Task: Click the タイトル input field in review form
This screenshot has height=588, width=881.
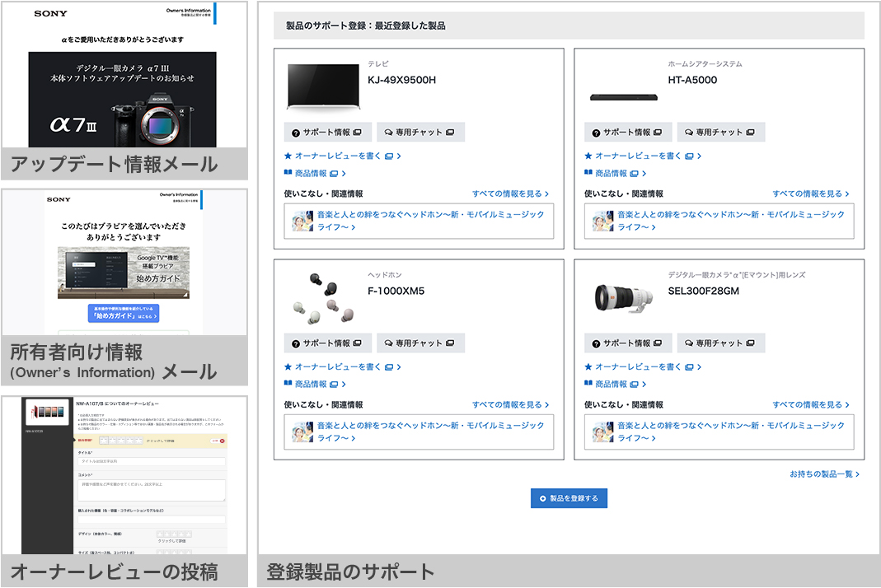Action: [151, 462]
